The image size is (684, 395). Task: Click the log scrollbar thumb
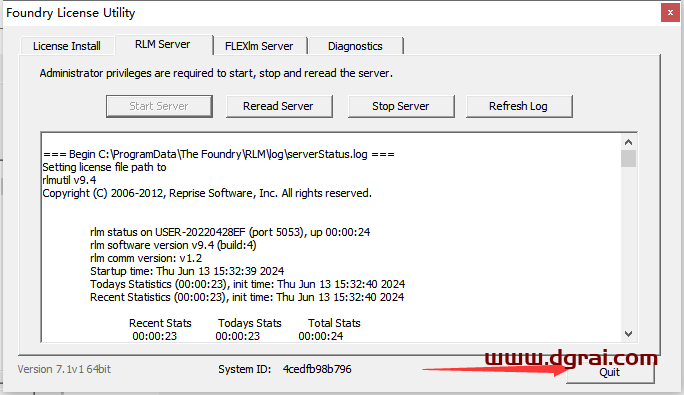click(628, 158)
